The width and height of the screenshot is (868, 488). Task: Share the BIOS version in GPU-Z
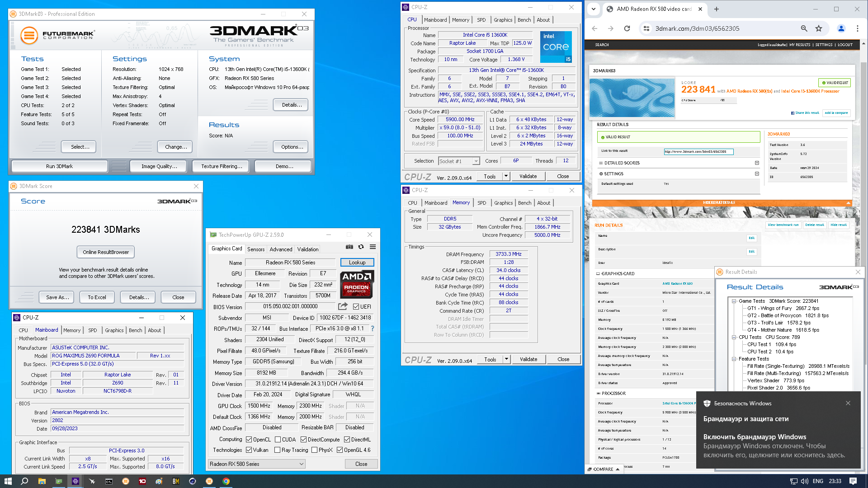tap(343, 306)
